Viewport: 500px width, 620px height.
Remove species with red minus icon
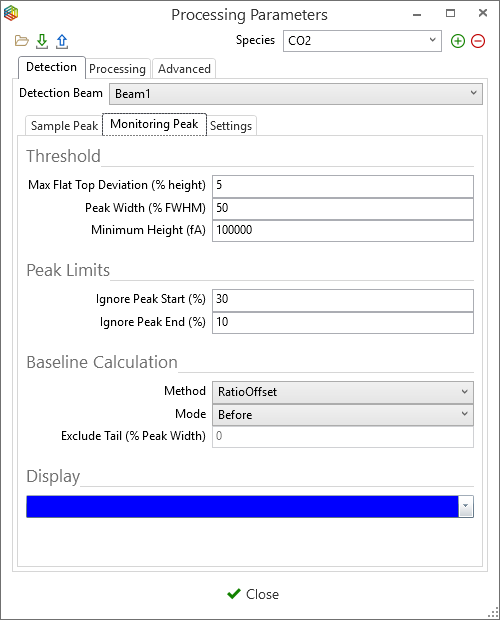478,41
